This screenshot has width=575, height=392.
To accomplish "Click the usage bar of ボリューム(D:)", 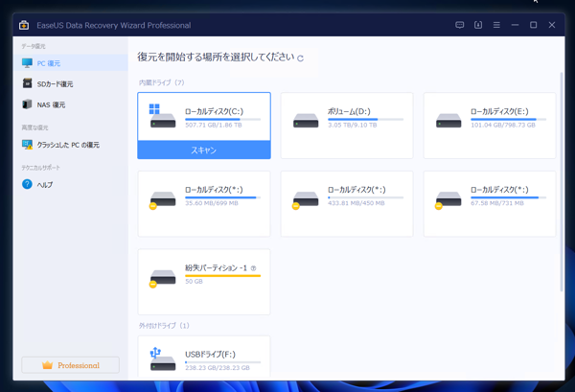I will tap(366, 119).
